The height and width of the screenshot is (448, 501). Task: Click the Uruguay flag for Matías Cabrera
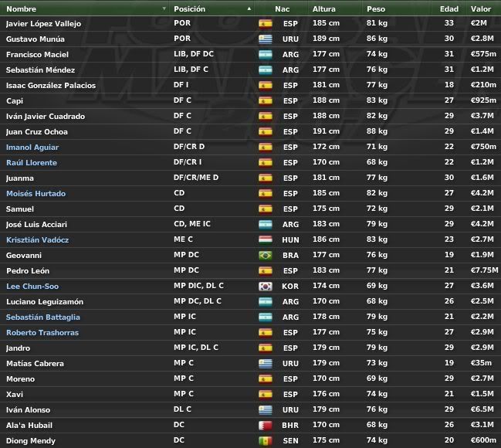click(266, 364)
